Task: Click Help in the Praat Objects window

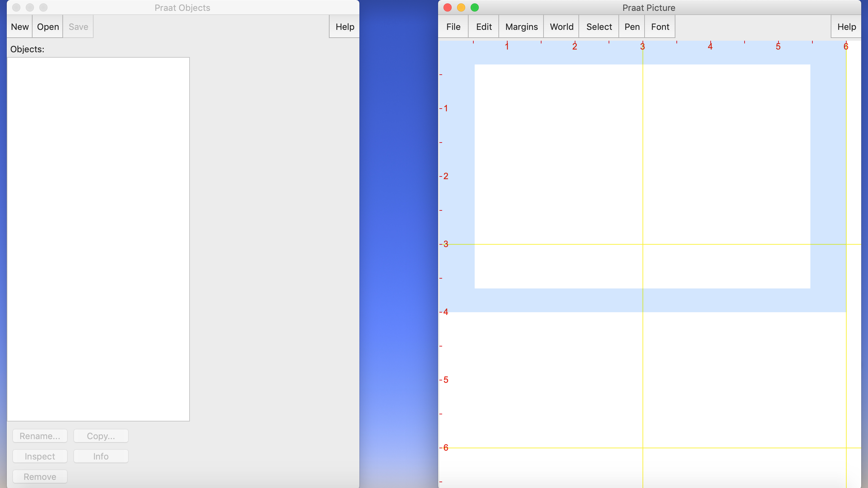Action: (344, 26)
